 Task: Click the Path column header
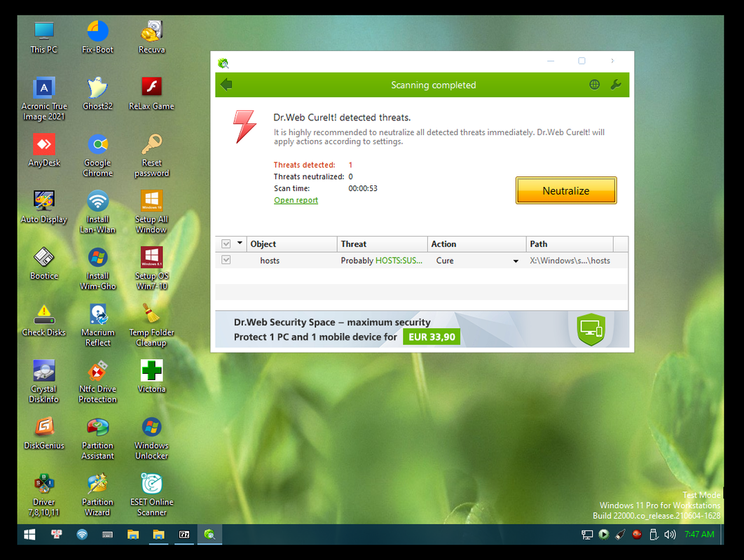(570, 244)
